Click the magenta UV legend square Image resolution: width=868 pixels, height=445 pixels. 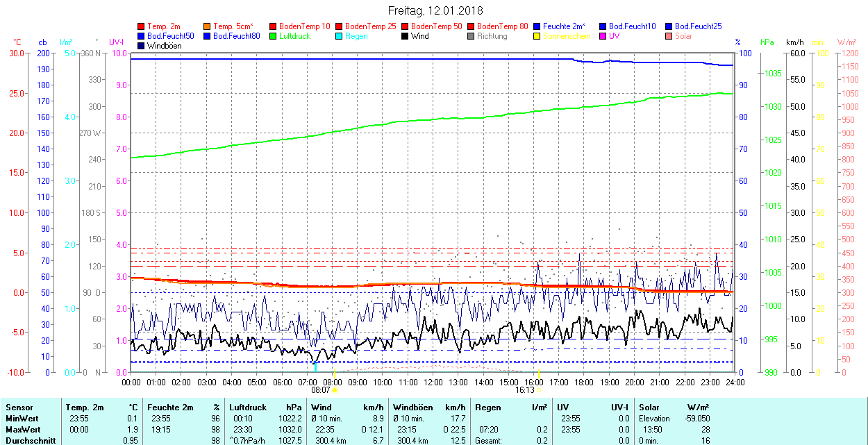point(603,36)
